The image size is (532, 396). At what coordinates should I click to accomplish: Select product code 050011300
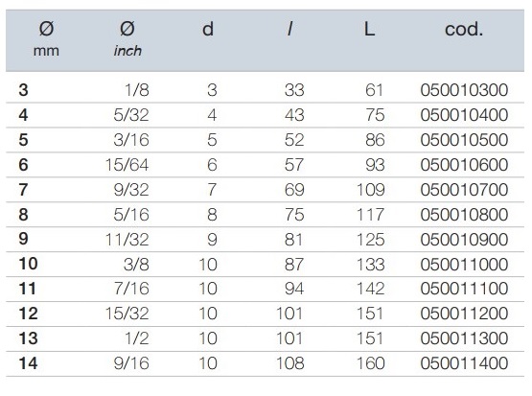[464, 338]
